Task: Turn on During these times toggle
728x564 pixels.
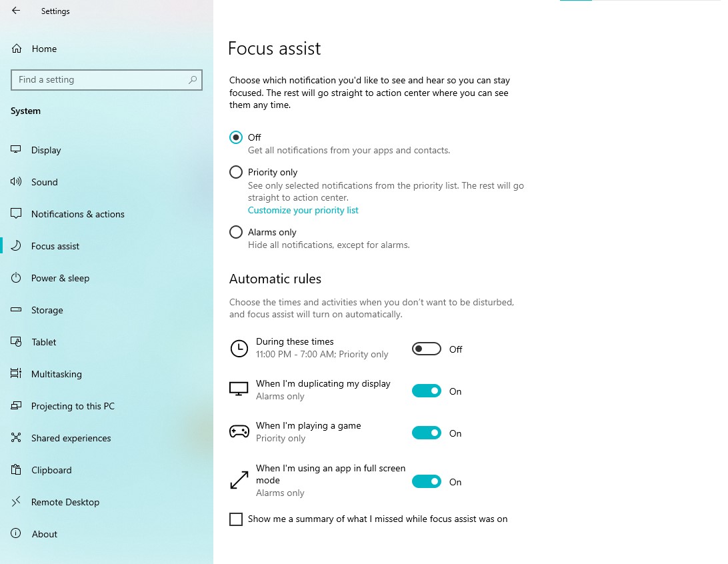Action: [427, 349]
